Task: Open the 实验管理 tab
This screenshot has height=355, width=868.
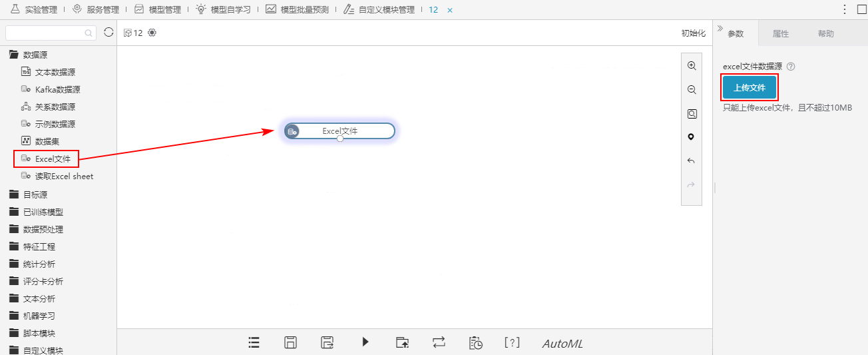Action: (34, 9)
